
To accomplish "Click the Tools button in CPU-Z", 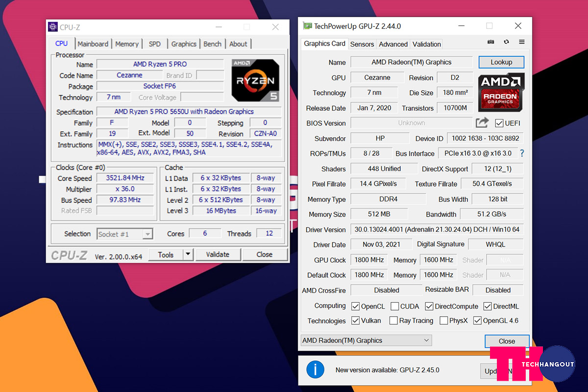I will click(x=166, y=254).
